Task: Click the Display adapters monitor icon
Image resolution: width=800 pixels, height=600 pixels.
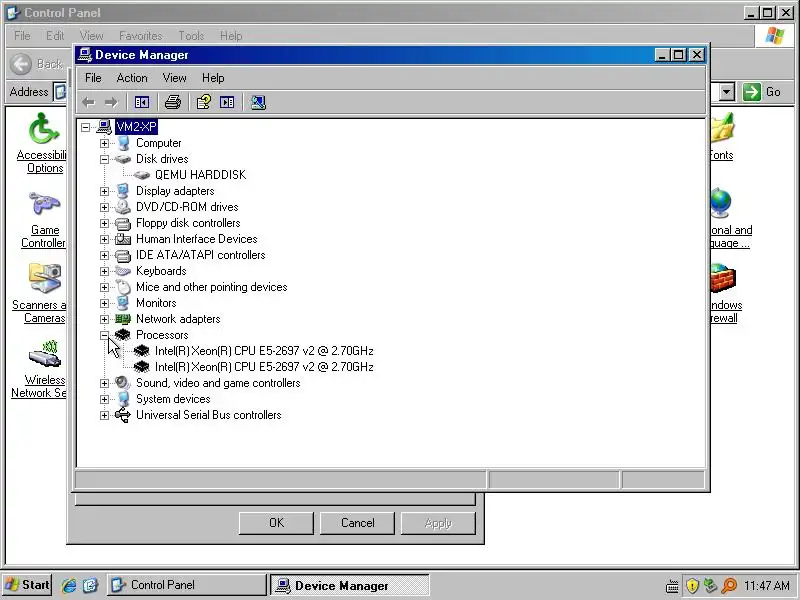Action: coord(122,191)
